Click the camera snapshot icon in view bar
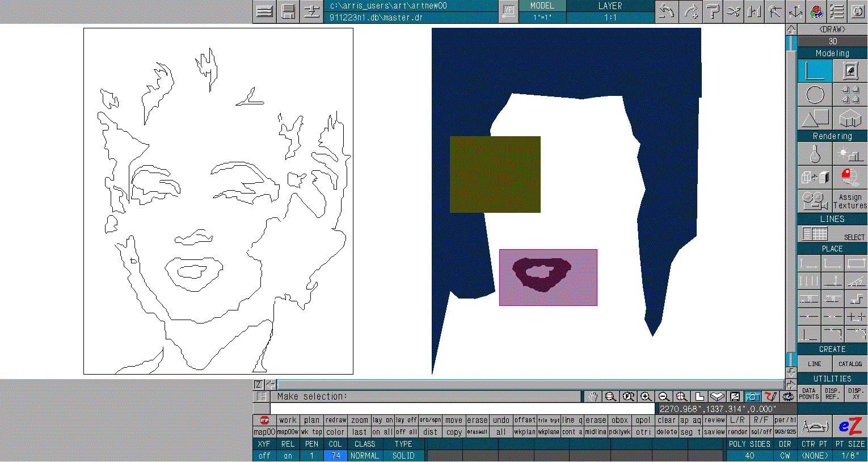The image size is (868, 462). pos(752,397)
